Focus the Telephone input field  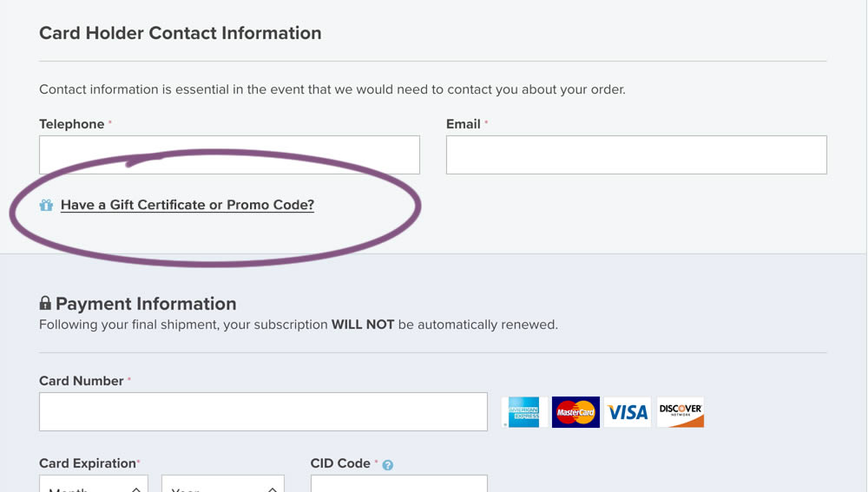tap(229, 154)
